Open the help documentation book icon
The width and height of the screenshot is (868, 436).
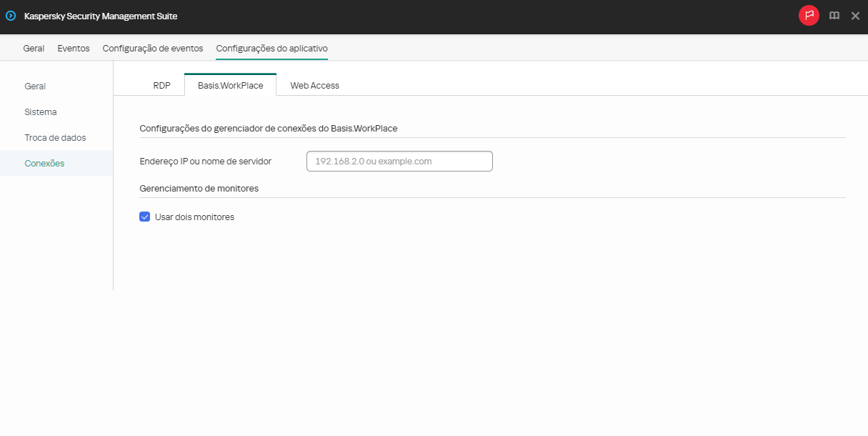click(x=834, y=15)
